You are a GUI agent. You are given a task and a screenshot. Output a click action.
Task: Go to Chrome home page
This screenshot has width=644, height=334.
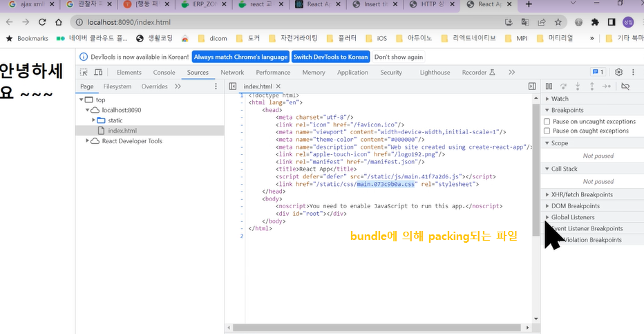coord(59,22)
